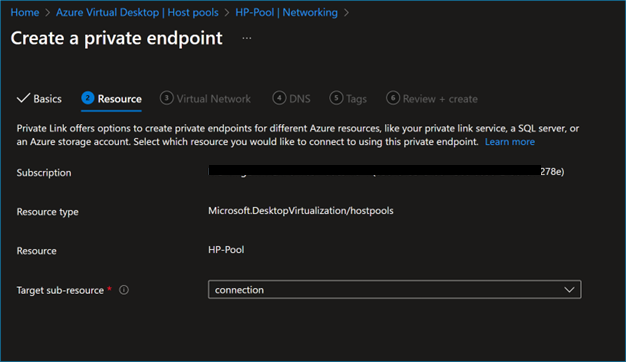This screenshot has width=626, height=362.
Task: Click the Target sub-resource info icon
Action: point(124,290)
